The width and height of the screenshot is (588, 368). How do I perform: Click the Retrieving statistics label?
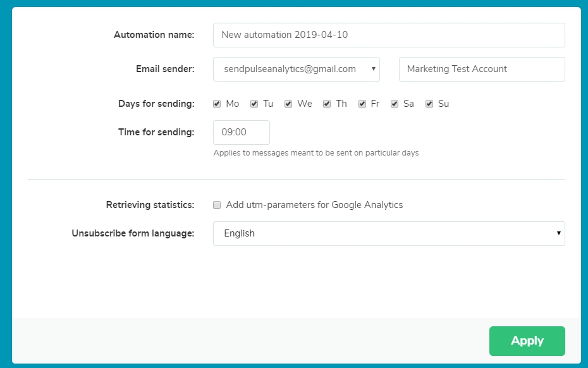pos(150,205)
